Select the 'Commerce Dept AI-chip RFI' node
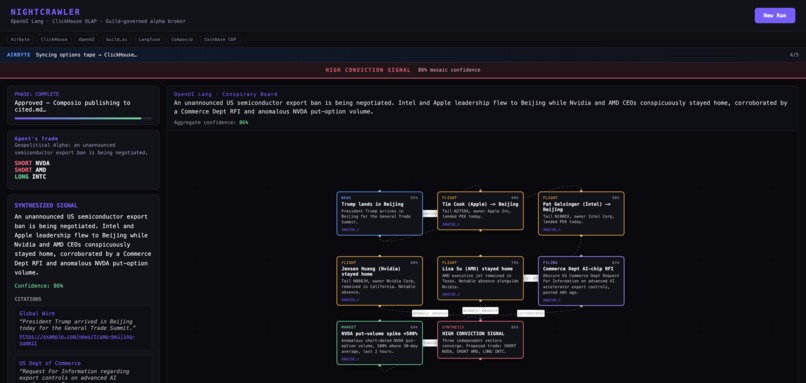806x383 pixels. pos(581,281)
